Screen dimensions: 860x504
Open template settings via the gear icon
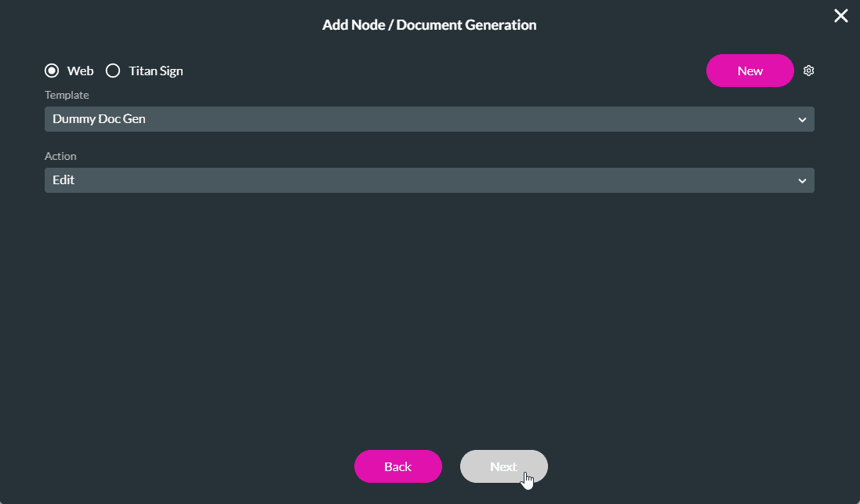(809, 71)
